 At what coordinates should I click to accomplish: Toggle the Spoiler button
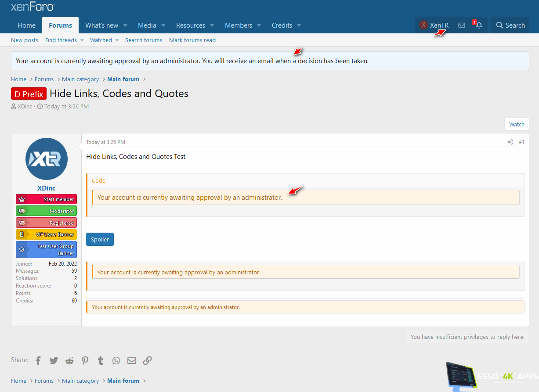point(100,239)
